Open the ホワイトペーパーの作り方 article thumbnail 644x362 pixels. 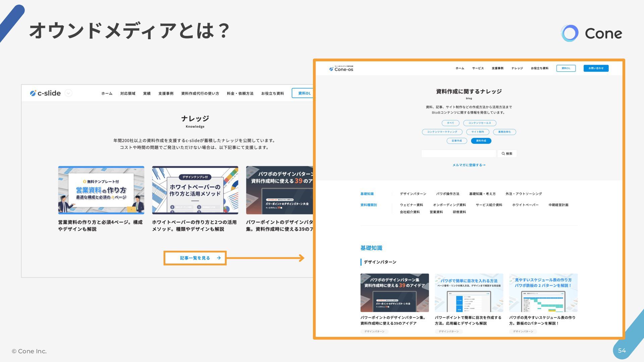point(195,190)
